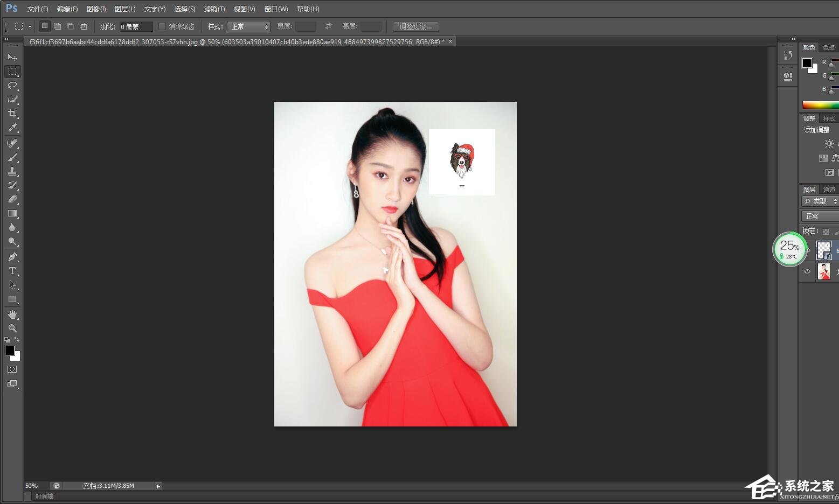Select the Lasso tool
The height and width of the screenshot is (504, 839).
12,86
